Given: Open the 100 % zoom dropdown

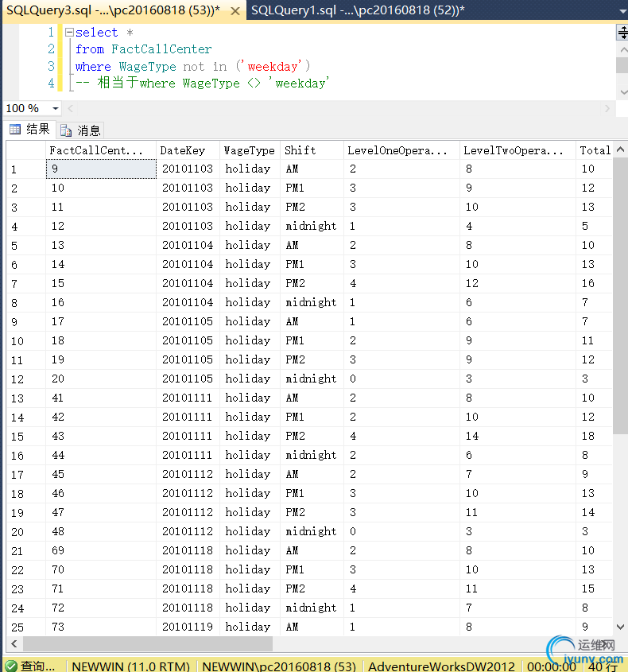Looking at the screenshot, I should pyautogui.click(x=56, y=108).
